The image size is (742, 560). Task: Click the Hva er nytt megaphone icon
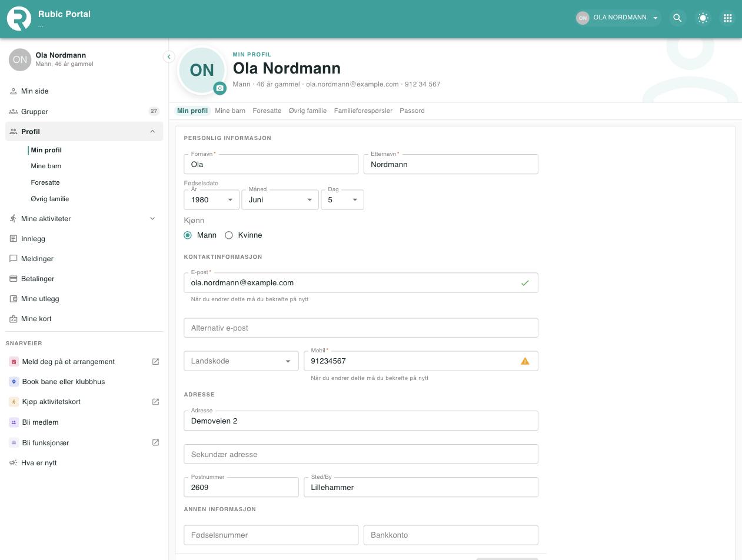point(14,463)
